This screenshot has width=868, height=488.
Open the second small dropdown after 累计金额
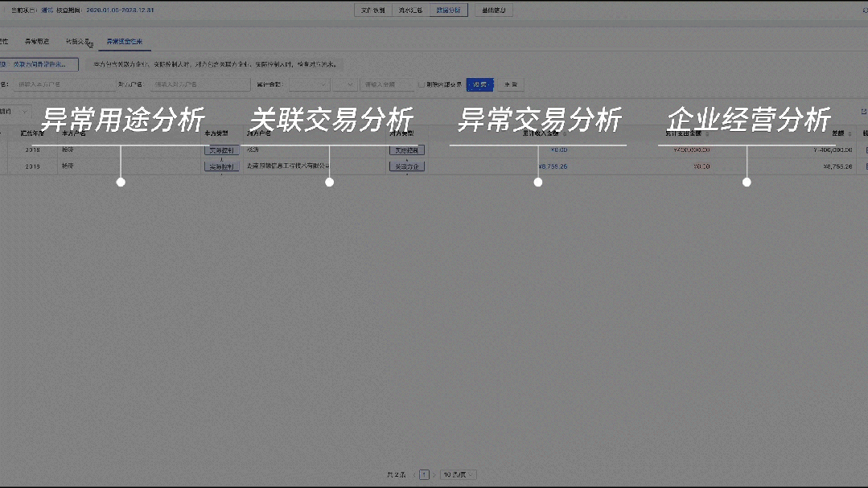point(345,84)
